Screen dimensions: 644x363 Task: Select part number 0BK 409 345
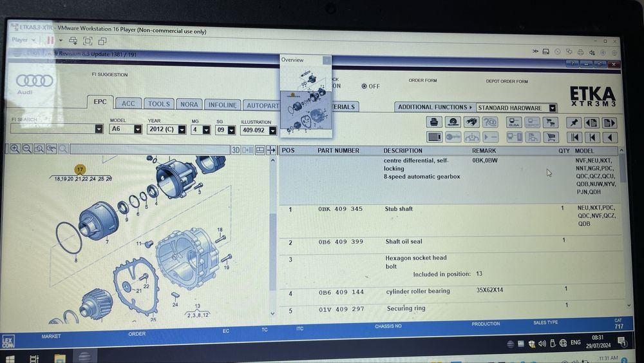[x=341, y=209]
